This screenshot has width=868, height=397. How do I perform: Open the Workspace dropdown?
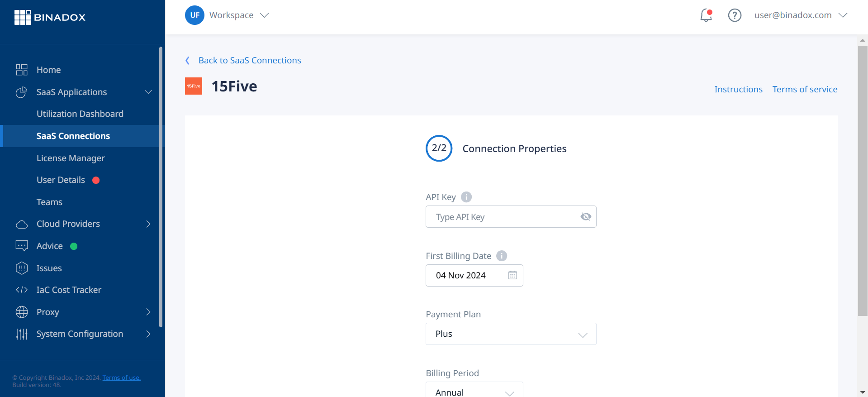click(x=239, y=15)
